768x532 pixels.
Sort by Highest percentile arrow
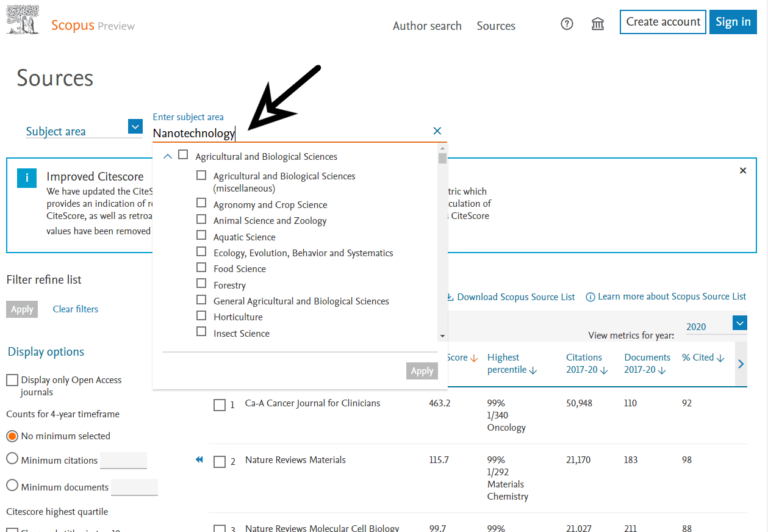[x=534, y=370]
